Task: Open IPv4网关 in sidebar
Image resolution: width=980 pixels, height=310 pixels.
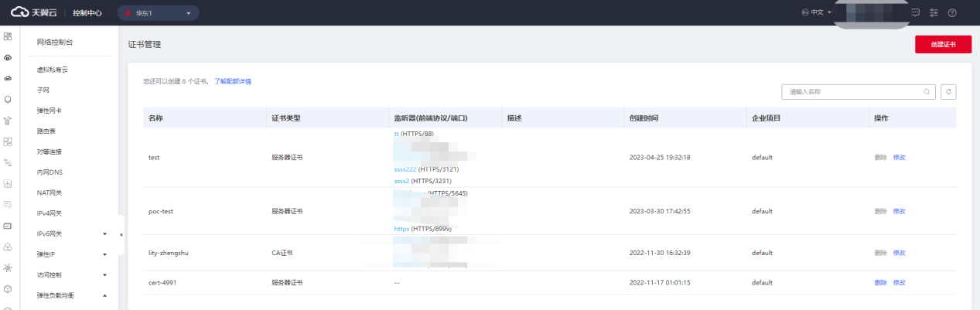Action: 50,213
